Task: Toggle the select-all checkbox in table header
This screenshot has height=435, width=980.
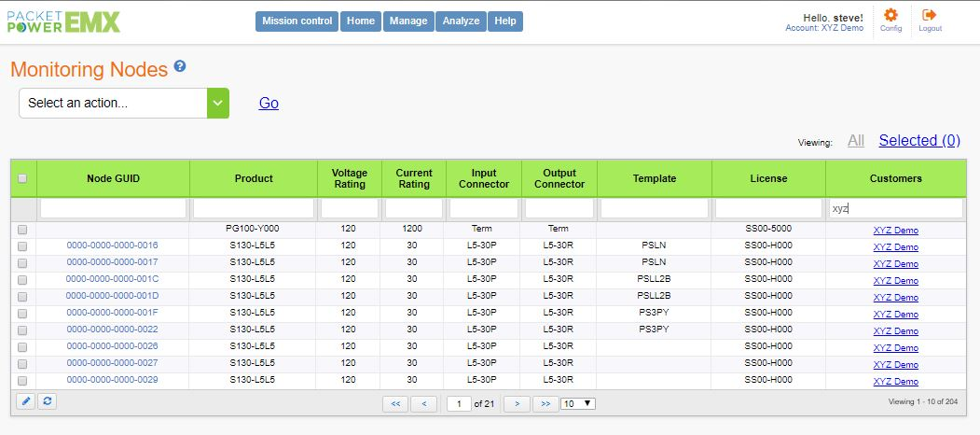Action: [22, 178]
